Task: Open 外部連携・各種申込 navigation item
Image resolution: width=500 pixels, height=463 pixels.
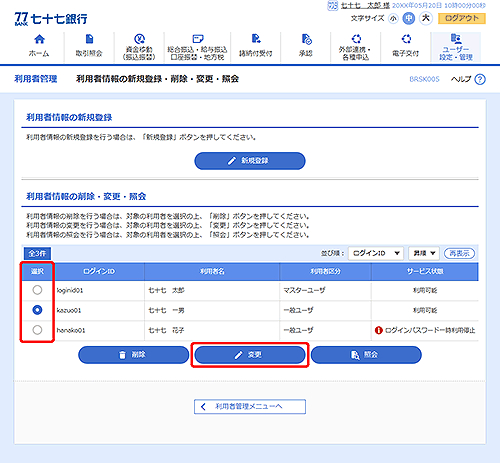Action: (x=356, y=47)
